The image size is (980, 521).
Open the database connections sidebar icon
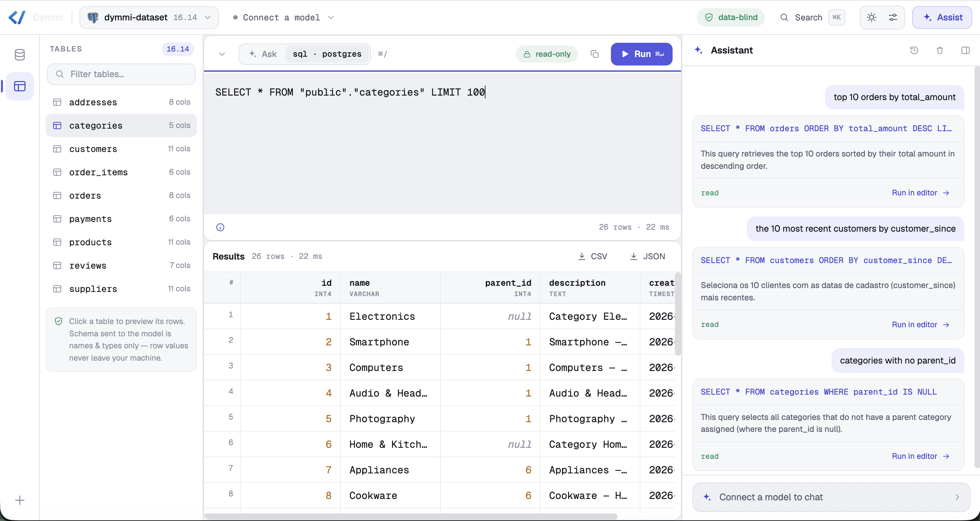click(20, 55)
